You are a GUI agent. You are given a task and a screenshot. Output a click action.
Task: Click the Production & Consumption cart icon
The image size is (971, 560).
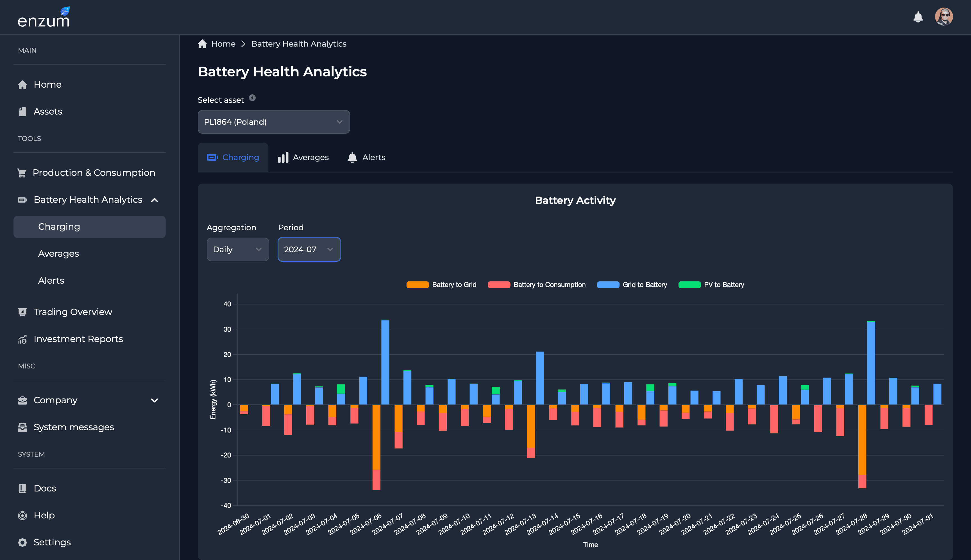[x=22, y=173]
